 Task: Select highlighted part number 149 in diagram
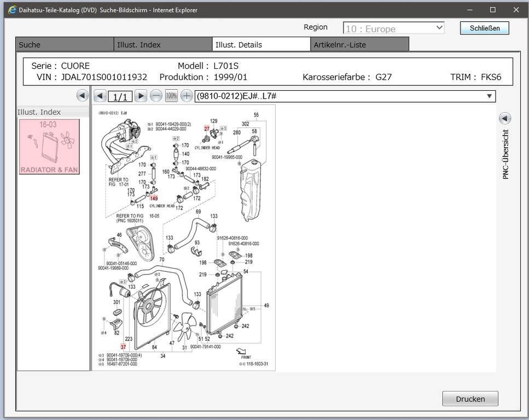[154, 199]
